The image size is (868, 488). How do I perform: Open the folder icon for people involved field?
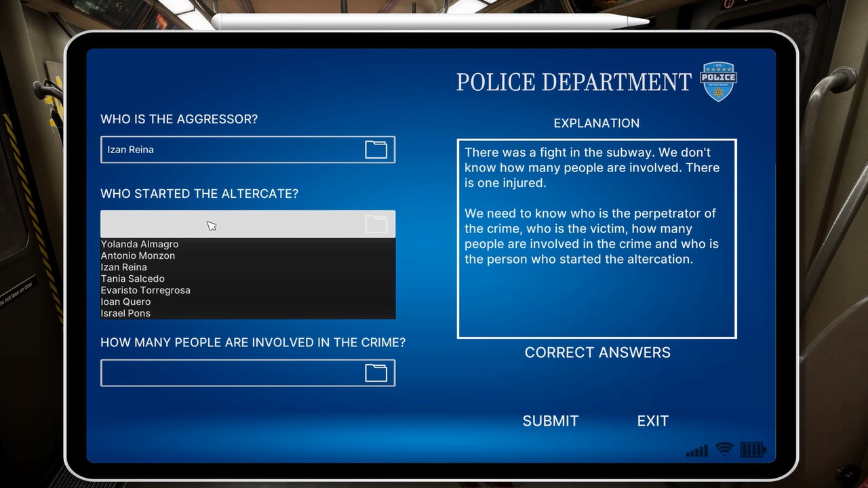tap(376, 373)
